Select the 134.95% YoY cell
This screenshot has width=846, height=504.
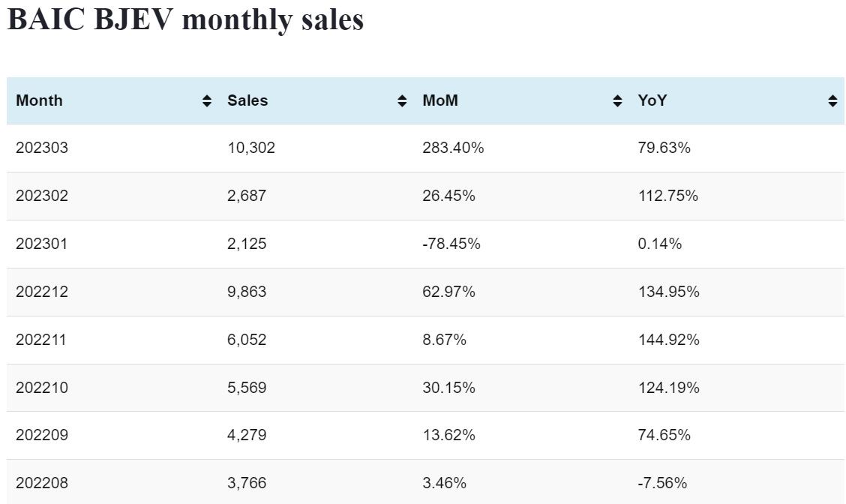click(x=668, y=292)
